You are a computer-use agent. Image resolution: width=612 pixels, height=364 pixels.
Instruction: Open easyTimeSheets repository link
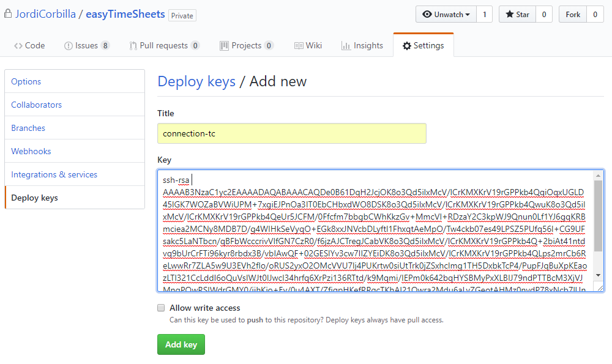click(x=125, y=14)
